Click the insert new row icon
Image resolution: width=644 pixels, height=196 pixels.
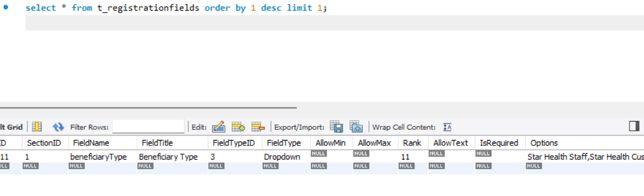tap(238, 127)
